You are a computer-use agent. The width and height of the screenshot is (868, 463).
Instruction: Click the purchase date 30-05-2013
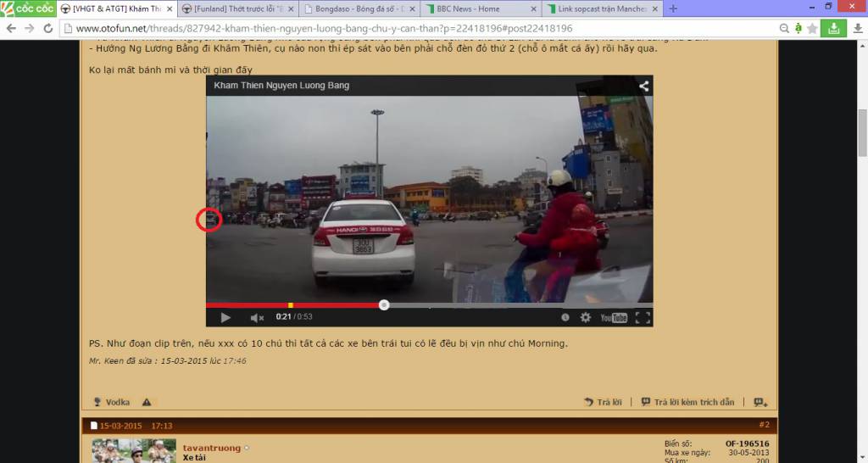(x=748, y=453)
